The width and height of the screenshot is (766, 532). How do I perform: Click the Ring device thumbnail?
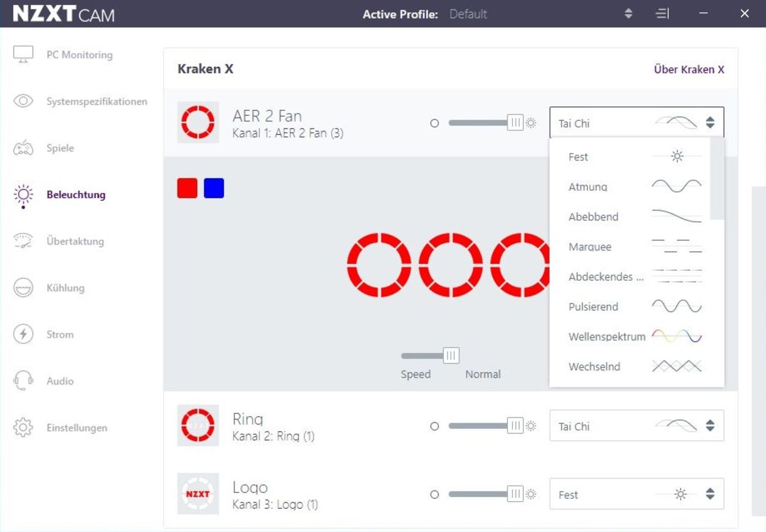[198, 426]
